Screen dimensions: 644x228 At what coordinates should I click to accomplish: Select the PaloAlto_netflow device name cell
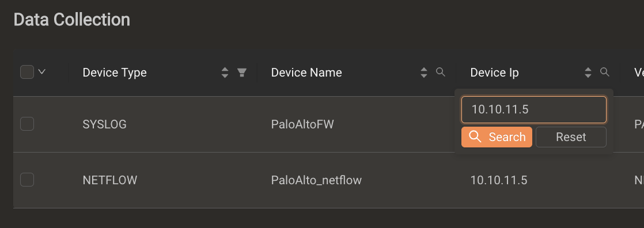click(x=317, y=180)
